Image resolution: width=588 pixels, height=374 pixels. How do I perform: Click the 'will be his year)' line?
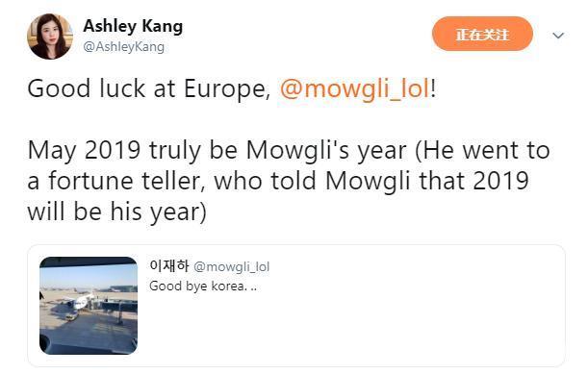click(116, 212)
